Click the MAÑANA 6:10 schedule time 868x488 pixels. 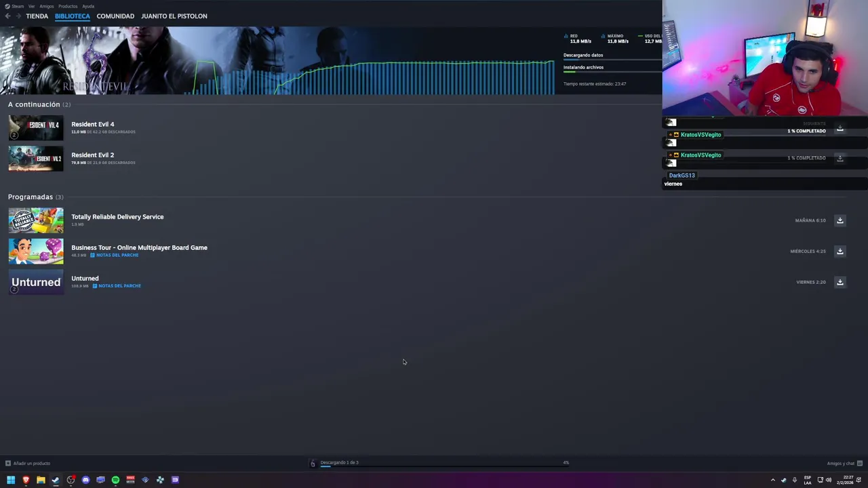coord(810,220)
